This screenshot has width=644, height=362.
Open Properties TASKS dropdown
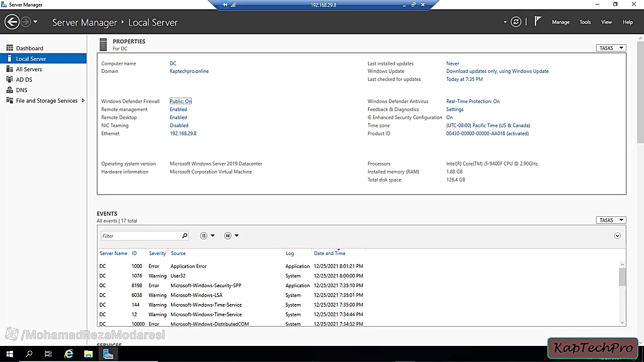coord(611,48)
